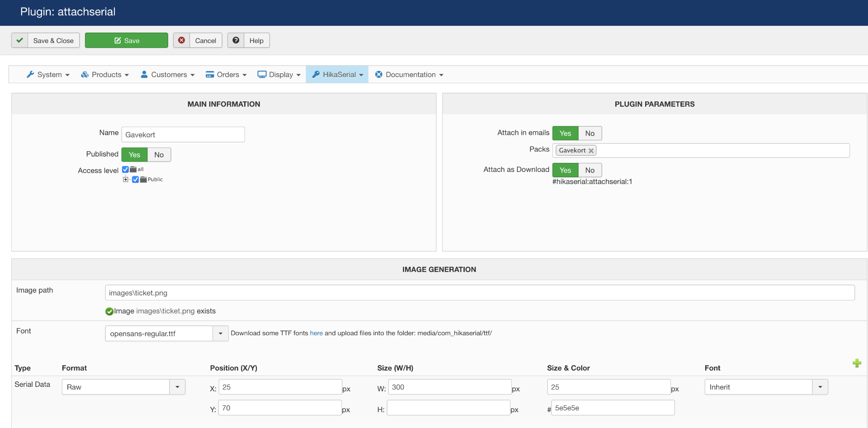The image size is (868, 428).
Task: Click the Name field containing Gavekort
Action: click(x=183, y=134)
